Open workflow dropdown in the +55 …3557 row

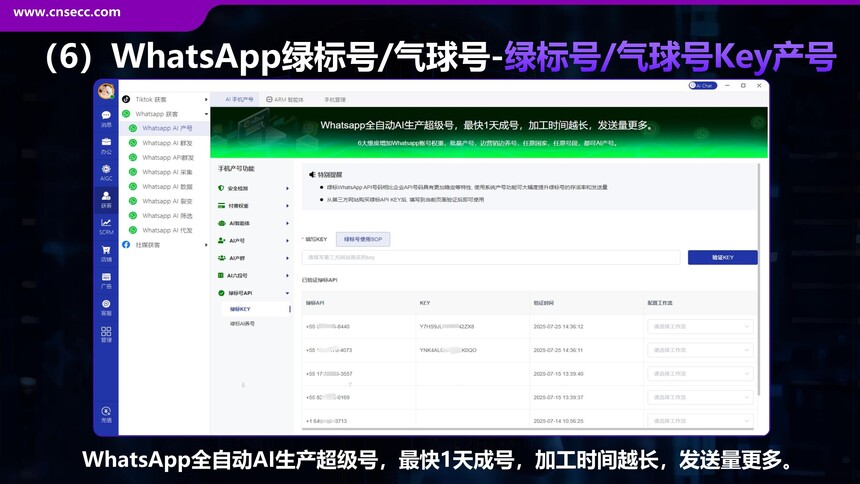[700, 374]
